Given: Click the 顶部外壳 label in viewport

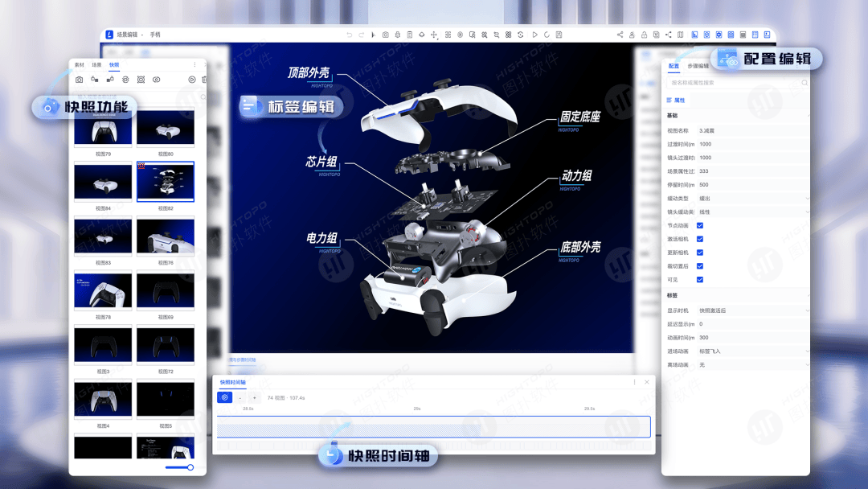Looking at the screenshot, I should coord(309,73).
